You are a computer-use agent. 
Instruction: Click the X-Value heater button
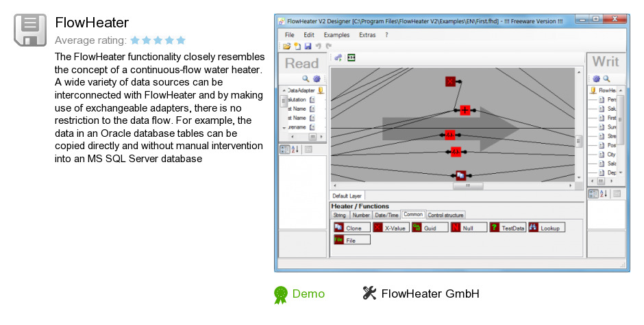[391, 228]
